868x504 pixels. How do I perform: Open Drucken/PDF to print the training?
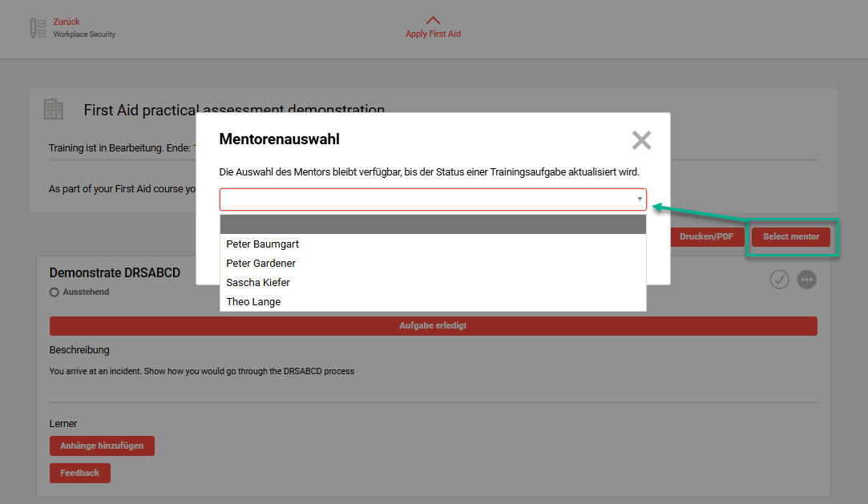tap(706, 236)
